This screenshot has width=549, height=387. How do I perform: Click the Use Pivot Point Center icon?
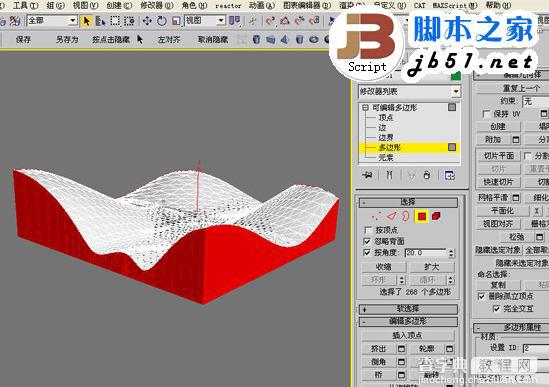[235, 21]
